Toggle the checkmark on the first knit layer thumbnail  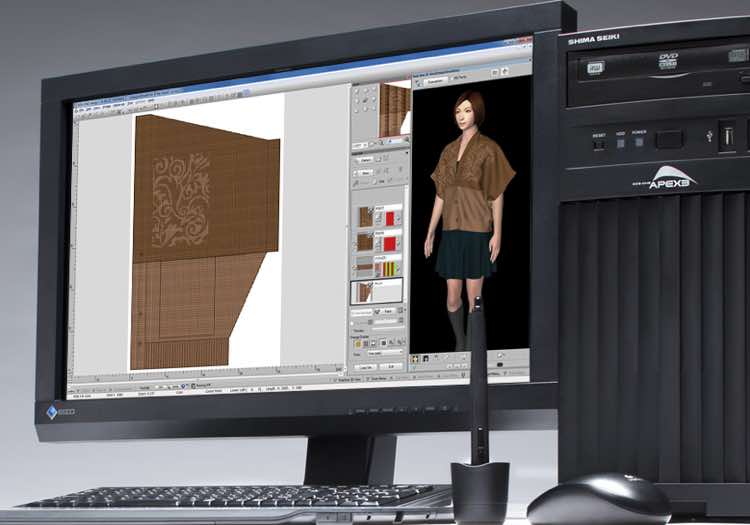click(371, 211)
